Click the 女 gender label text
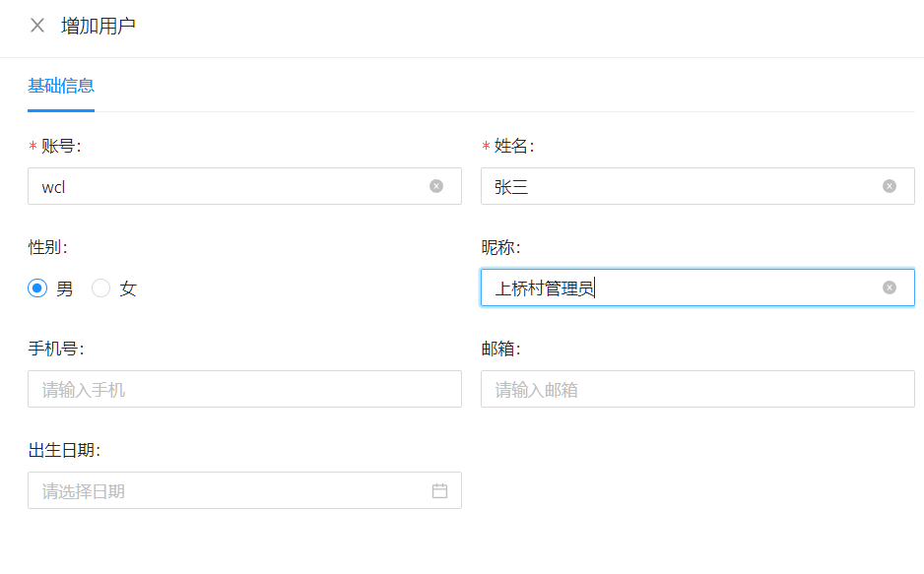This screenshot has height=574, width=924. tap(128, 288)
